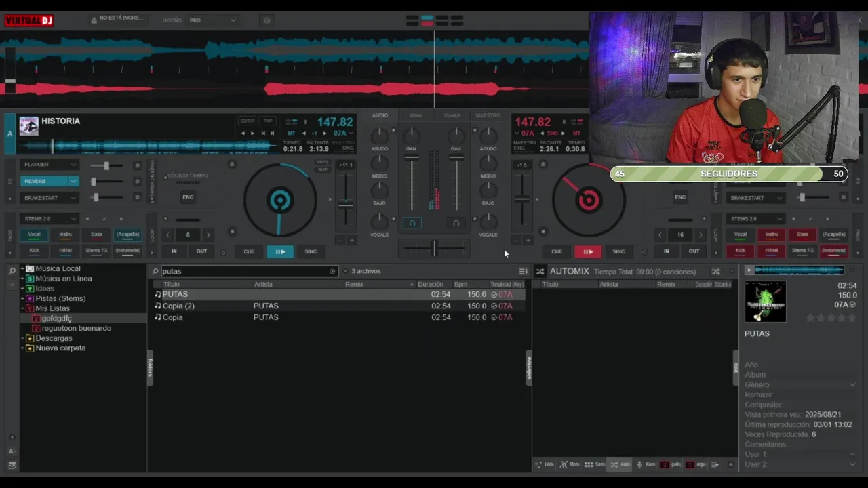Open Reverb effect settings gear

137,182
